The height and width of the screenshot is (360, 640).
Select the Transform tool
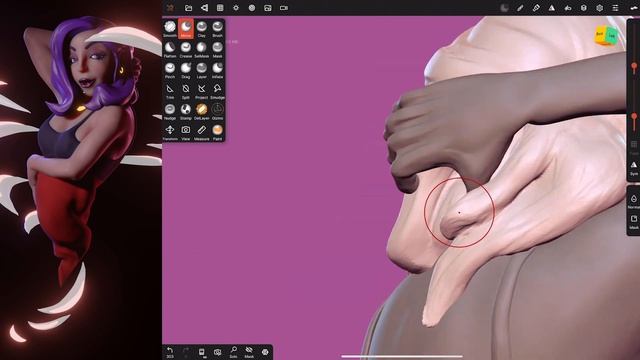click(x=170, y=132)
